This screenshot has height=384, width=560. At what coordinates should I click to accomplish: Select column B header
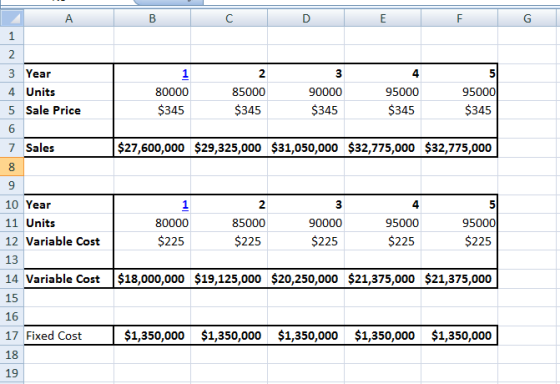pos(152,18)
